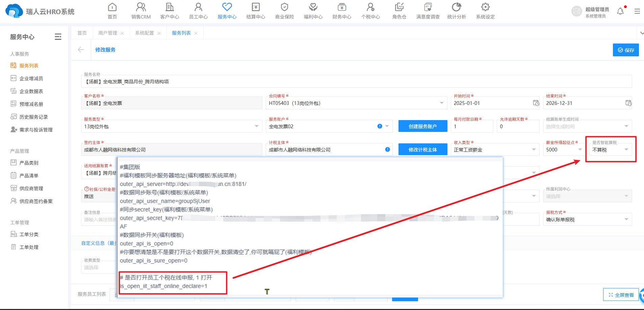Screen dimensions: 644x310
Task: Open 产品类别 in sidebar
Action: click(x=29, y=163)
